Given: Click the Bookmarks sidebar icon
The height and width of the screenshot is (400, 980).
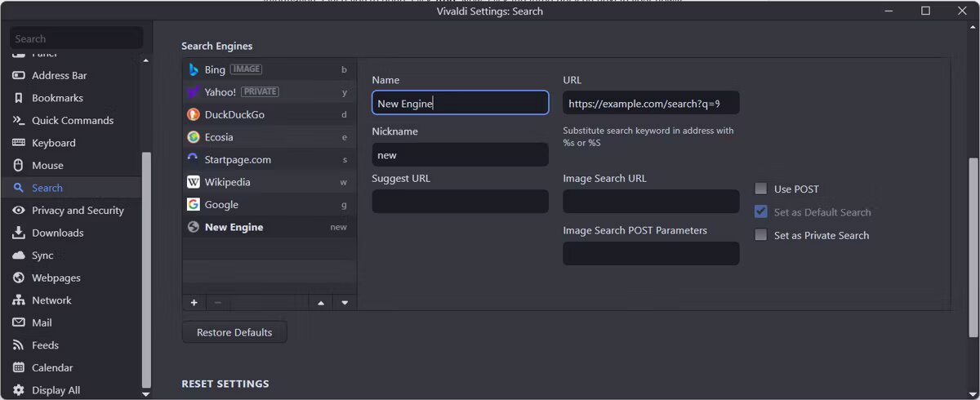Looking at the screenshot, I should [x=19, y=98].
